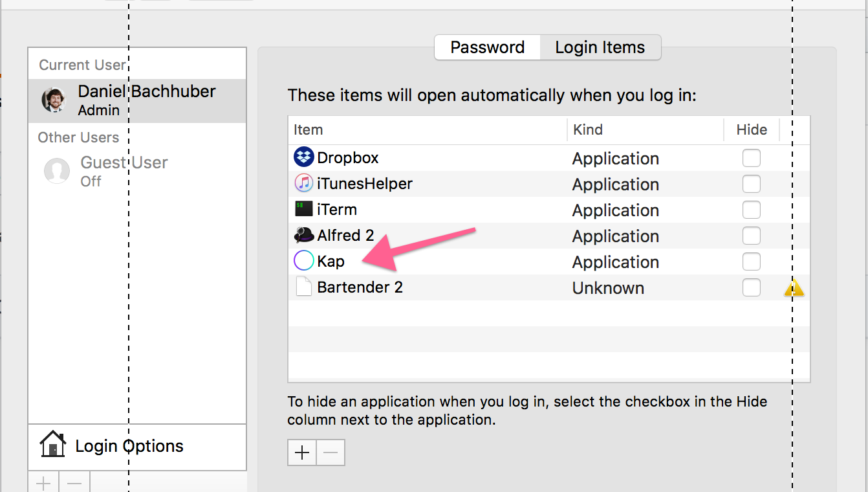Click the Bartender 2 document icon
This screenshot has height=492, width=868.
[x=304, y=287]
